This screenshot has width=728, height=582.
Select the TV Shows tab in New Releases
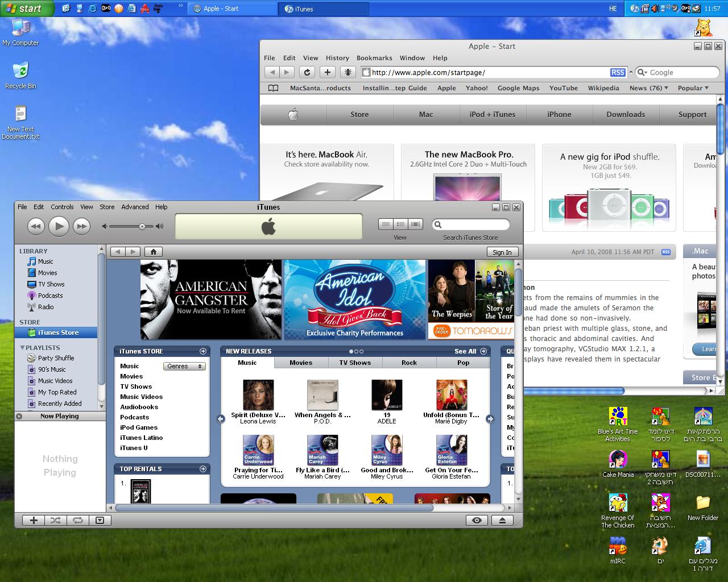click(355, 363)
